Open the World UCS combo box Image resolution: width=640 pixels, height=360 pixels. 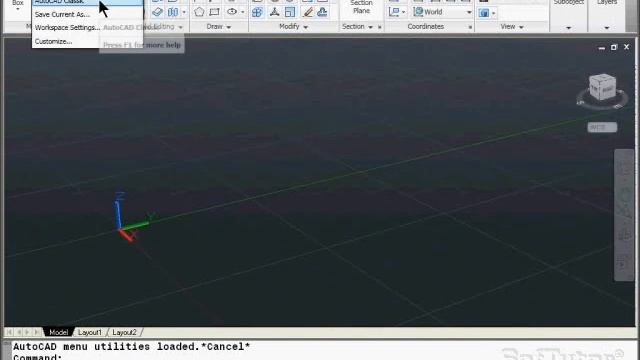coord(442,12)
